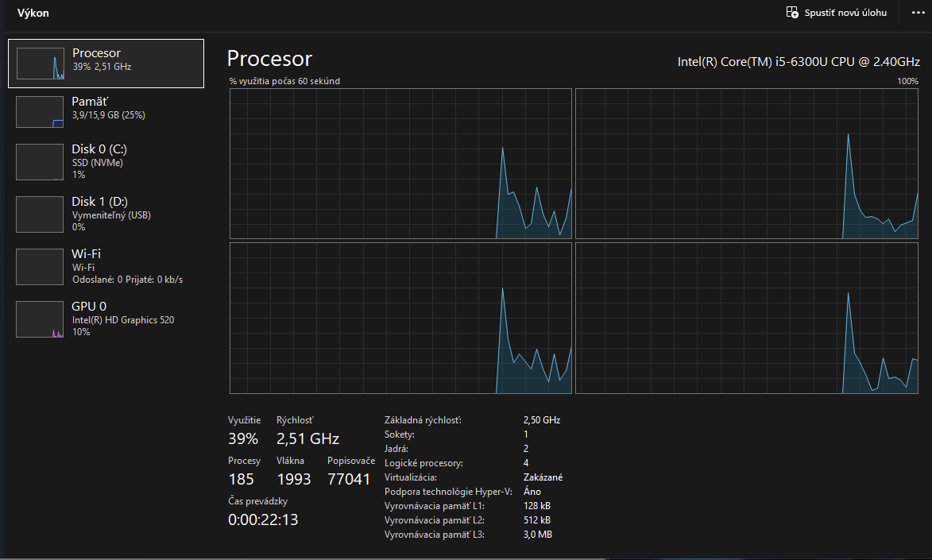Click the GPU 0 mini graph thumbnail

click(40, 319)
